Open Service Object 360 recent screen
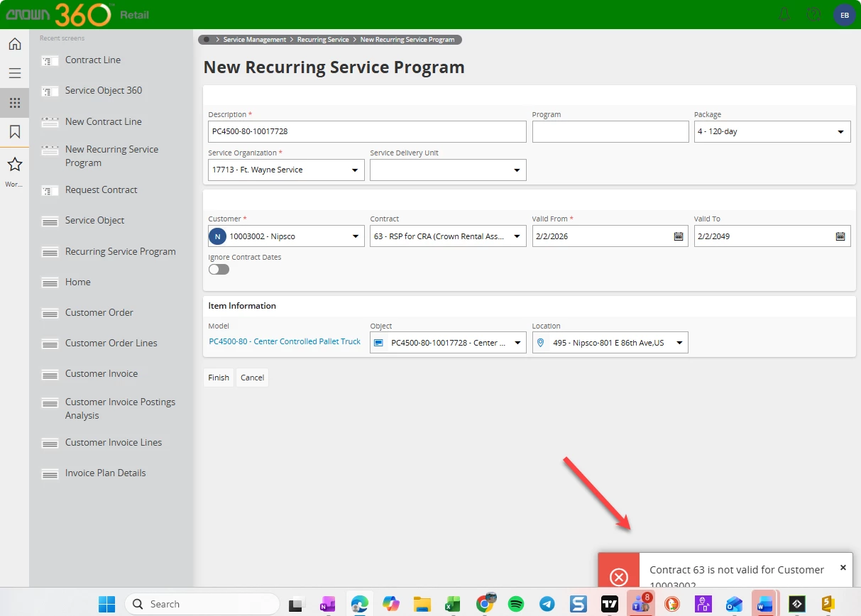This screenshot has width=861, height=616. click(x=103, y=90)
